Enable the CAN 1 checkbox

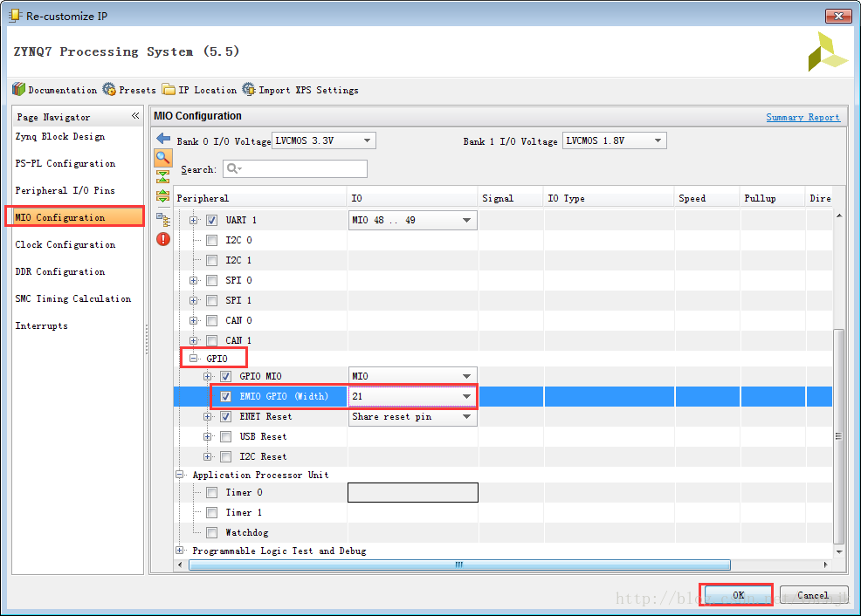pos(211,340)
